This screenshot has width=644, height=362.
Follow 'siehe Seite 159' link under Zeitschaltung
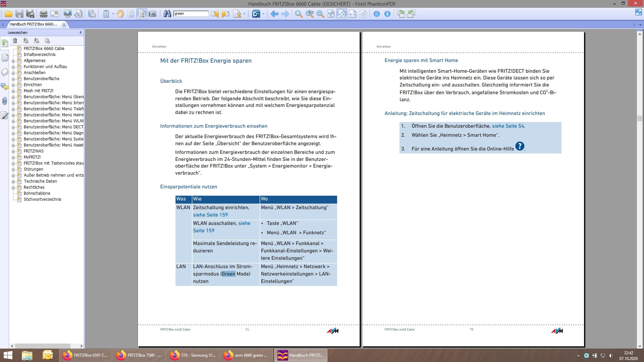210,215
